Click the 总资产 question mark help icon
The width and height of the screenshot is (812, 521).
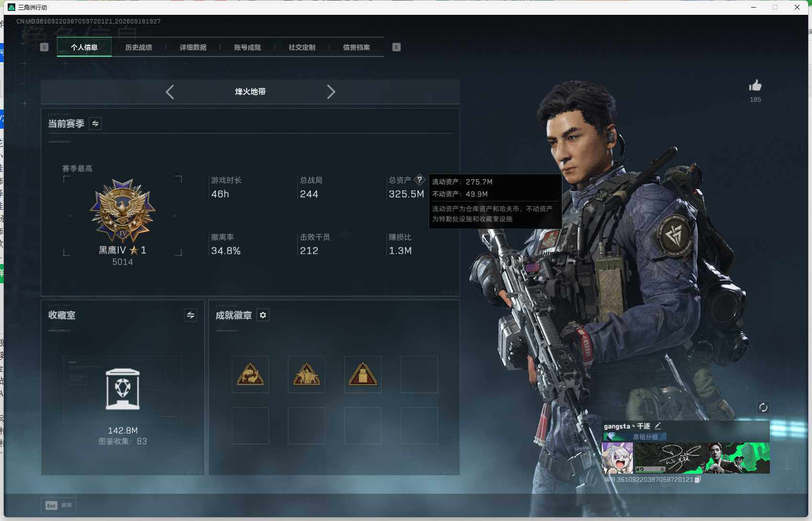pyautogui.click(x=419, y=180)
